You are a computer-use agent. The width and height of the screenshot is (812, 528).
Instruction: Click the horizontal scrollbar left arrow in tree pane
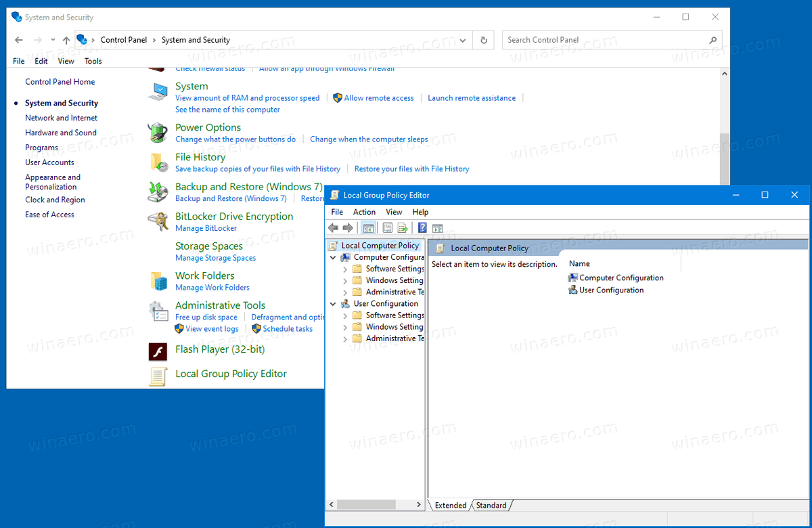(x=332, y=505)
